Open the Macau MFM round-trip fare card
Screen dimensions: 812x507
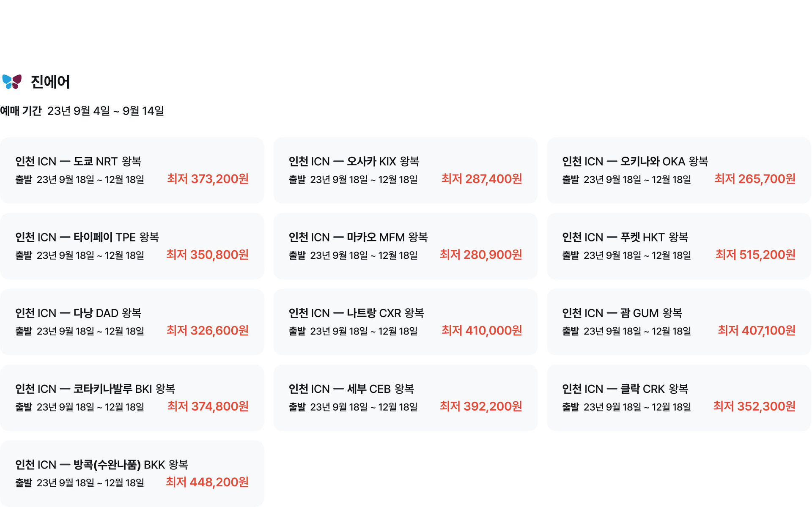(405, 246)
